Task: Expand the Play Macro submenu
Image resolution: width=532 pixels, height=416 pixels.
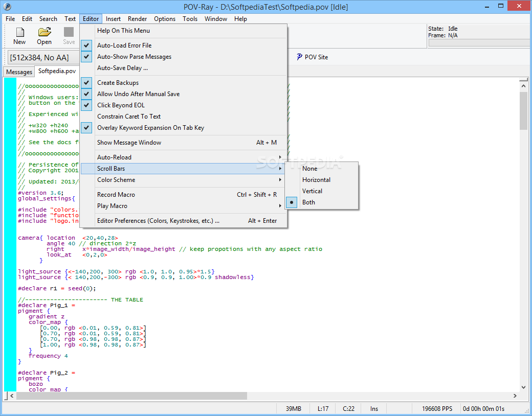Action: tap(184, 206)
